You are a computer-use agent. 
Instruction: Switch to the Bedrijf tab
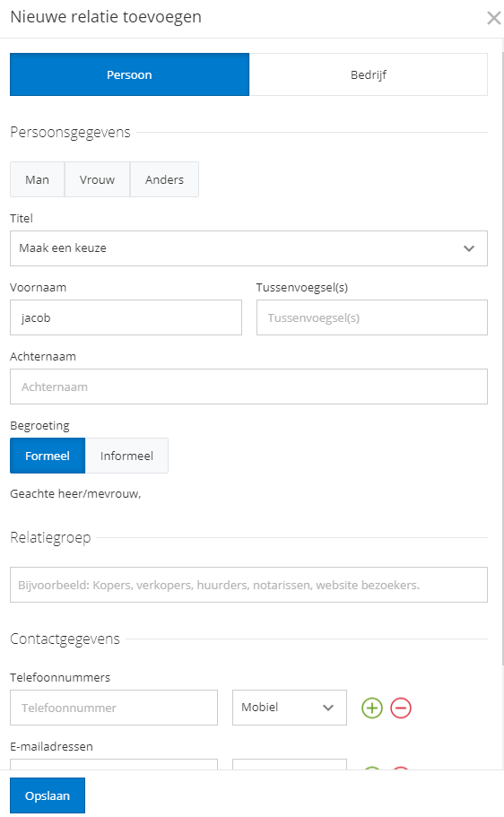(x=369, y=74)
